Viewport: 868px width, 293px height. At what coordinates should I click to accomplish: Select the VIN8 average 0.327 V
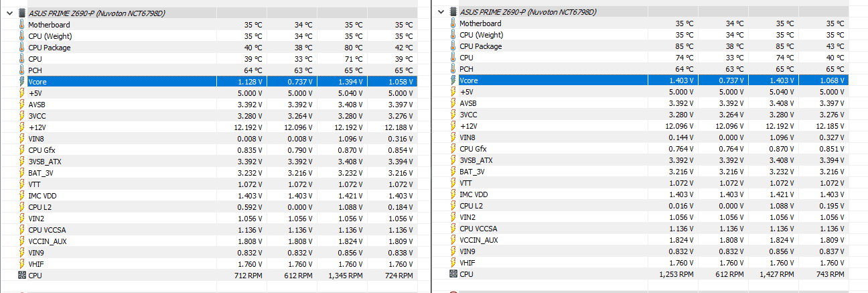[x=833, y=137]
